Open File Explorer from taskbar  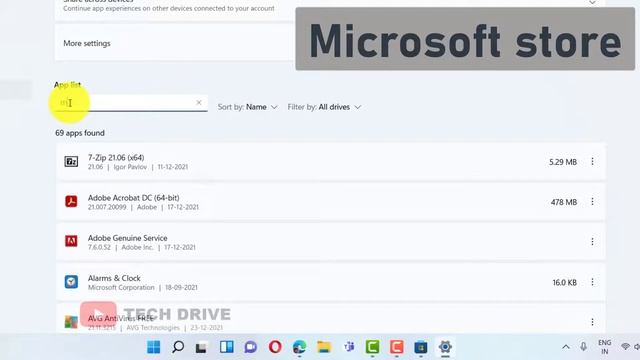324,347
